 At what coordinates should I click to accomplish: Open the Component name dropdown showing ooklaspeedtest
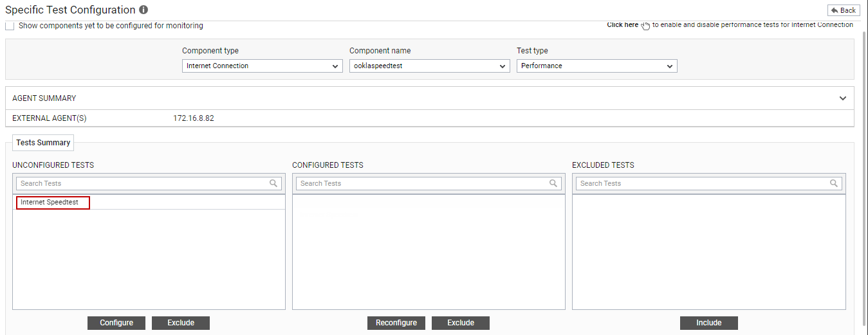click(430, 66)
